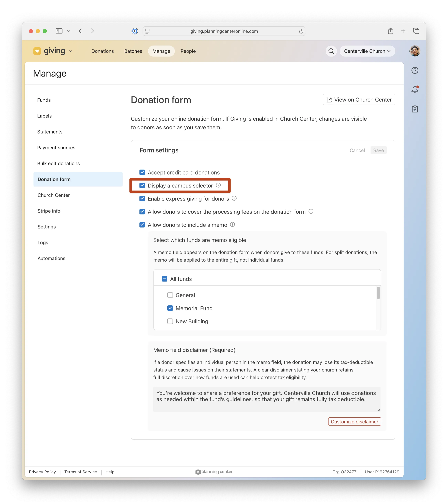Open Automations in the sidebar

(x=51, y=258)
